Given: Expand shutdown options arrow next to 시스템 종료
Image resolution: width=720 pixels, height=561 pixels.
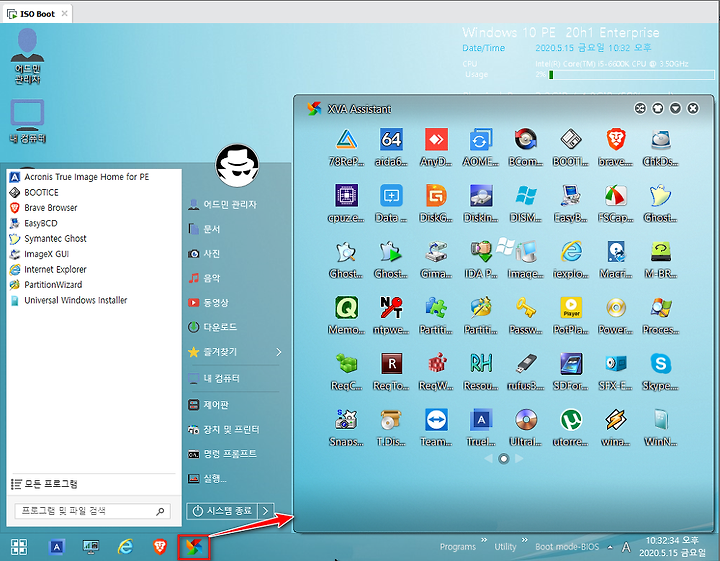Looking at the screenshot, I should coord(266,511).
